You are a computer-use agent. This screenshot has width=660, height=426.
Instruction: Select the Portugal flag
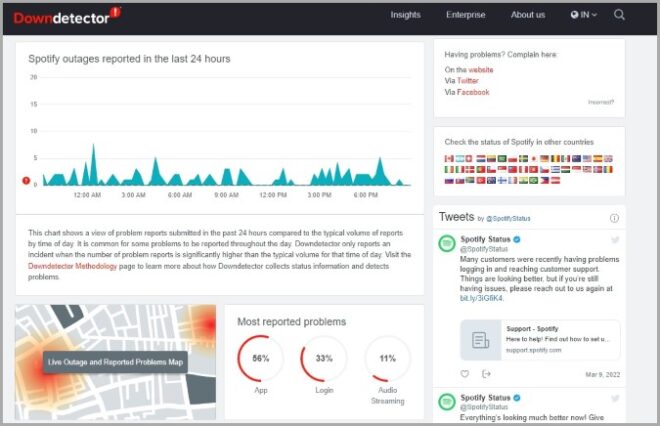point(481,169)
